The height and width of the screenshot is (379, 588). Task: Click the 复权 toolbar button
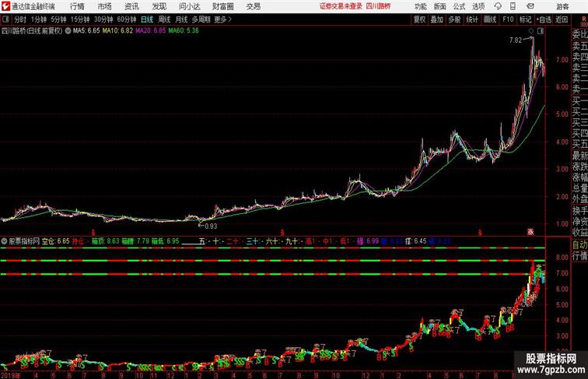click(x=419, y=19)
